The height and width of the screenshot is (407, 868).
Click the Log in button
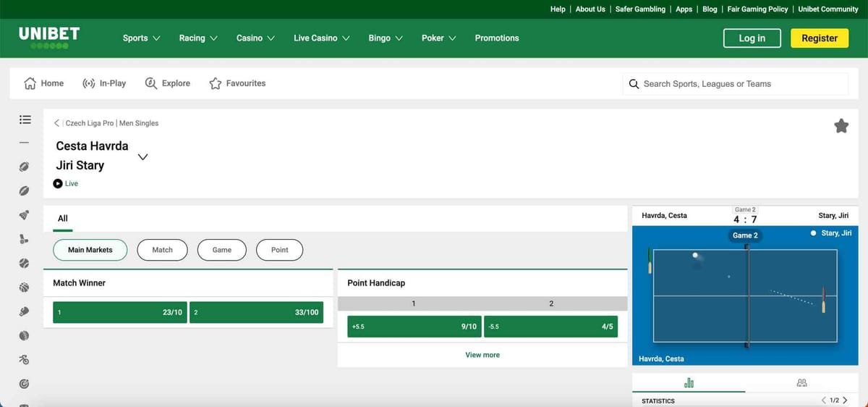click(x=752, y=38)
